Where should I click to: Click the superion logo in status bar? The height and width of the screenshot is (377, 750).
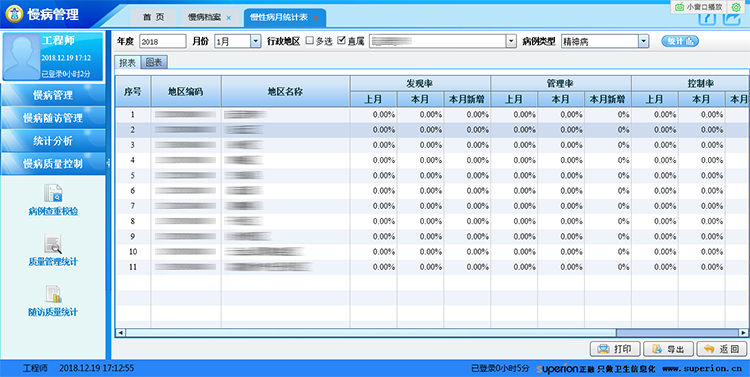click(x=557, y=368)
